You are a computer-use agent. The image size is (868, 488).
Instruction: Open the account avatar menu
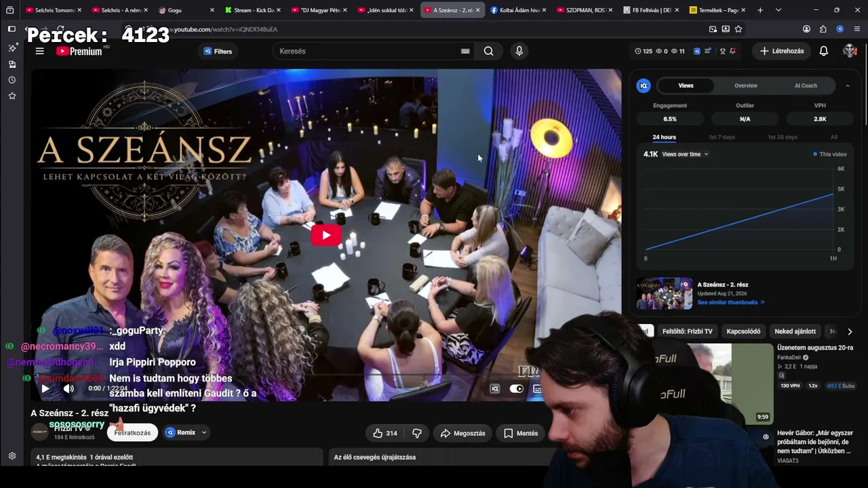tap(850, 51)
